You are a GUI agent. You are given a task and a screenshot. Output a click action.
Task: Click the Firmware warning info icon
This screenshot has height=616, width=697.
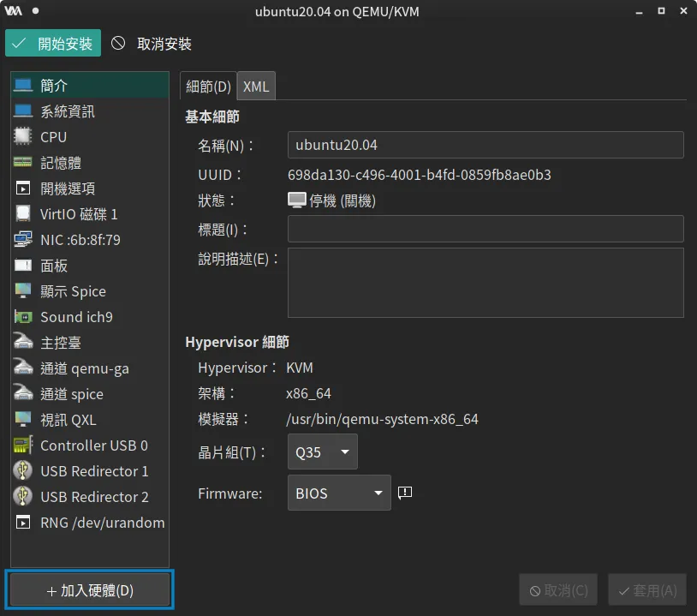(x=405, y=493)
